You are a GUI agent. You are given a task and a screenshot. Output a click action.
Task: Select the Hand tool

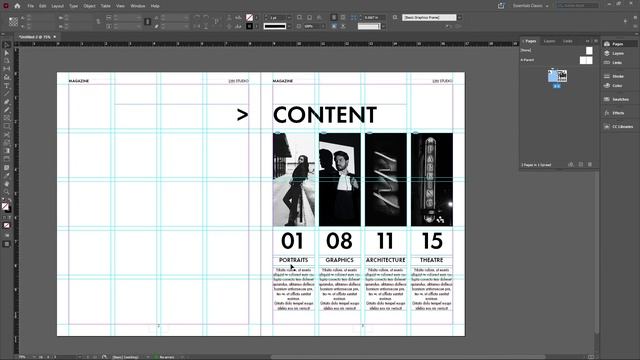[x=7, y=184]
